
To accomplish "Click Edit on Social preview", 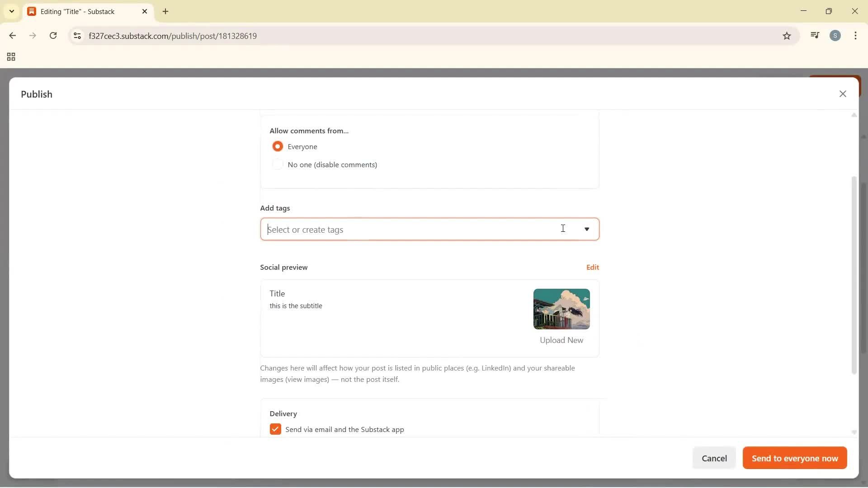I will coord(592,267).
